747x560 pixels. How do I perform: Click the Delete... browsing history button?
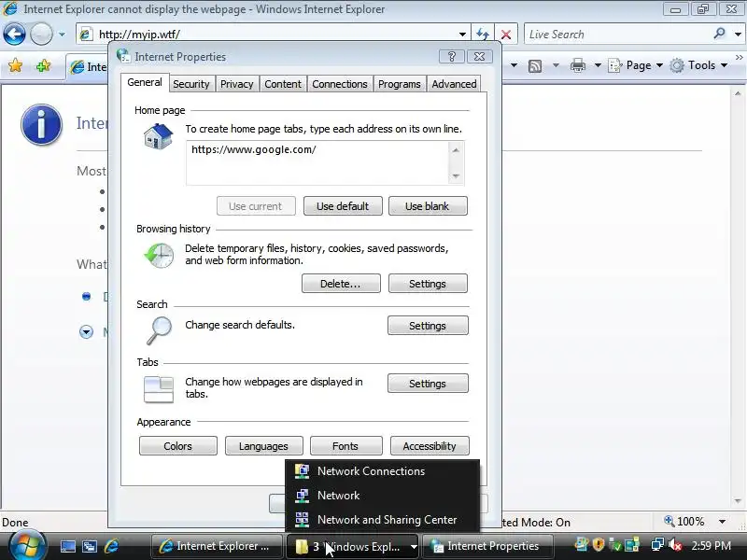pos(341,284)
